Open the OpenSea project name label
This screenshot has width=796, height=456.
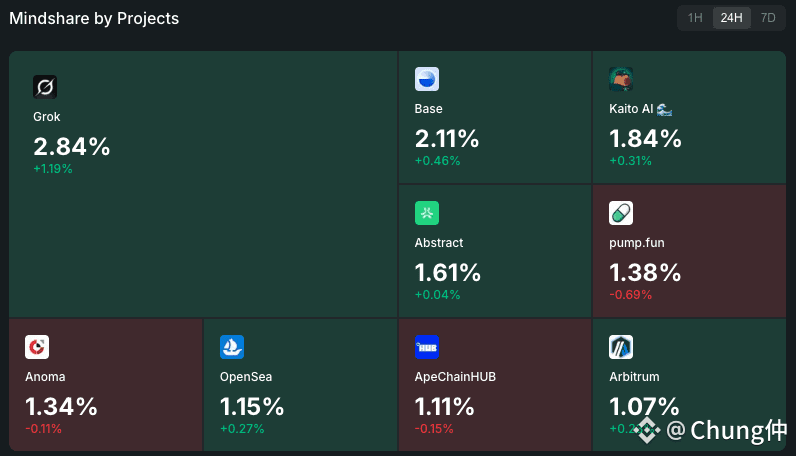[246, 377]
